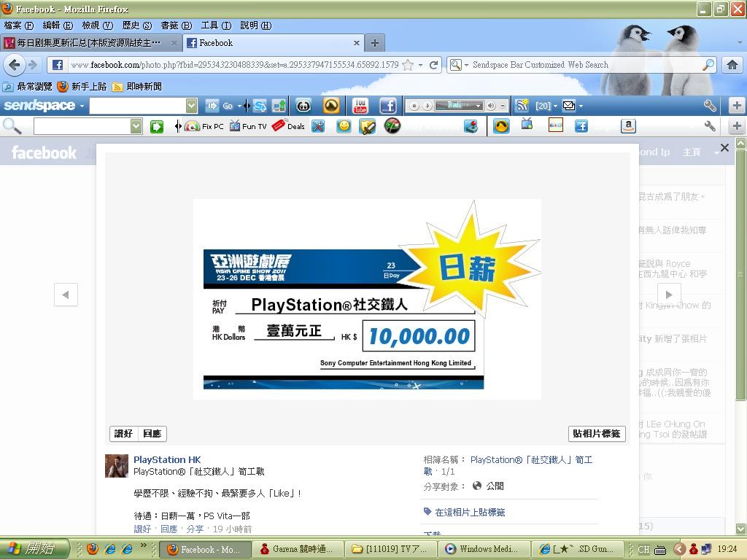Go to the next photo arrow
This screenshot has height=560, width=747.
[x=669, y=295]
